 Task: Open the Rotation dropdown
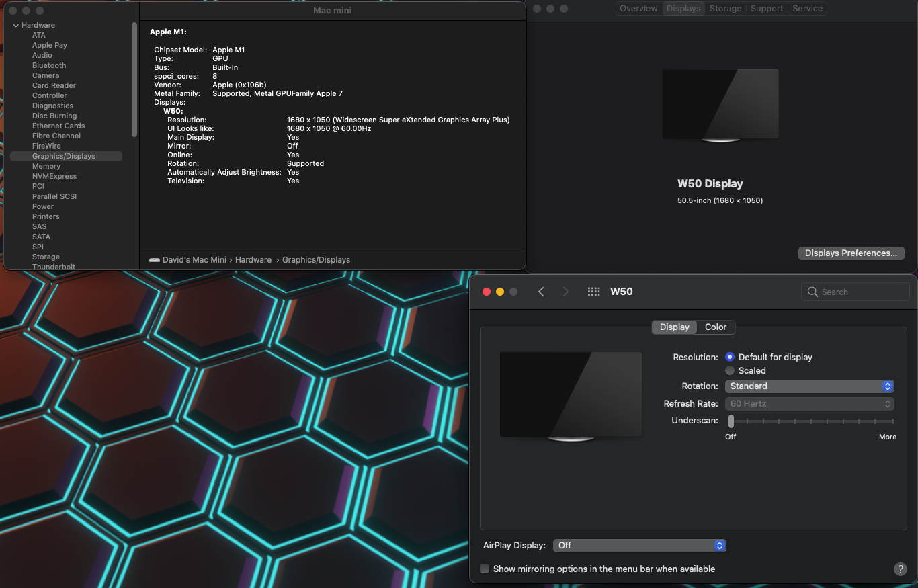point(809,386)
